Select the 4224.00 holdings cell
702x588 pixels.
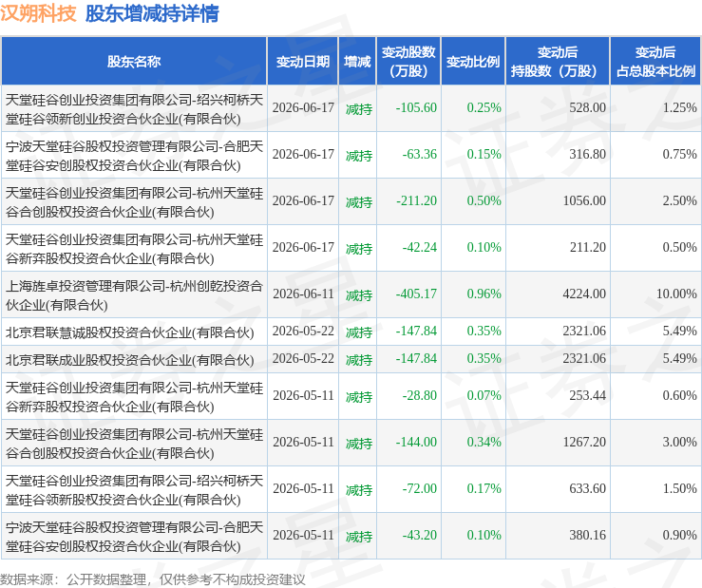[584, 294]
